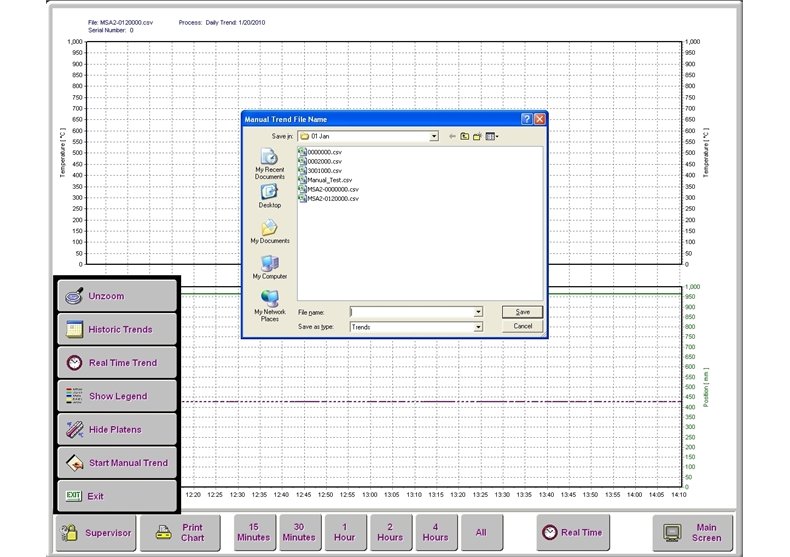Click the Save button in dialog
Viewport: 790px width, 557px height.
click(x=522, y=312)
